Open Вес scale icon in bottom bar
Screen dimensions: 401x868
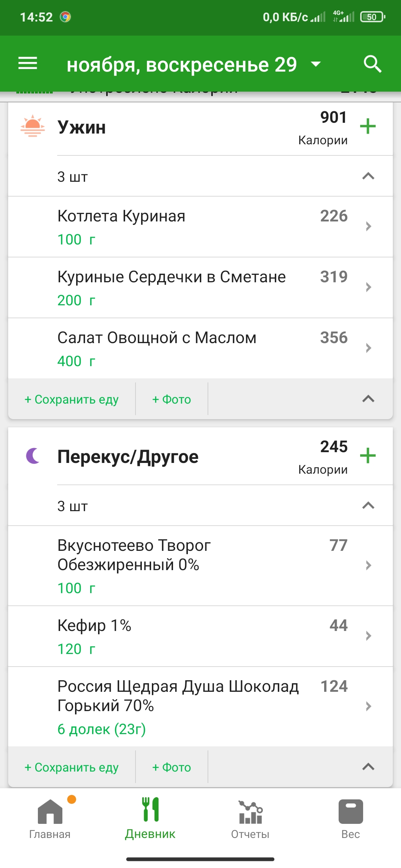click(x=351, y=812)
